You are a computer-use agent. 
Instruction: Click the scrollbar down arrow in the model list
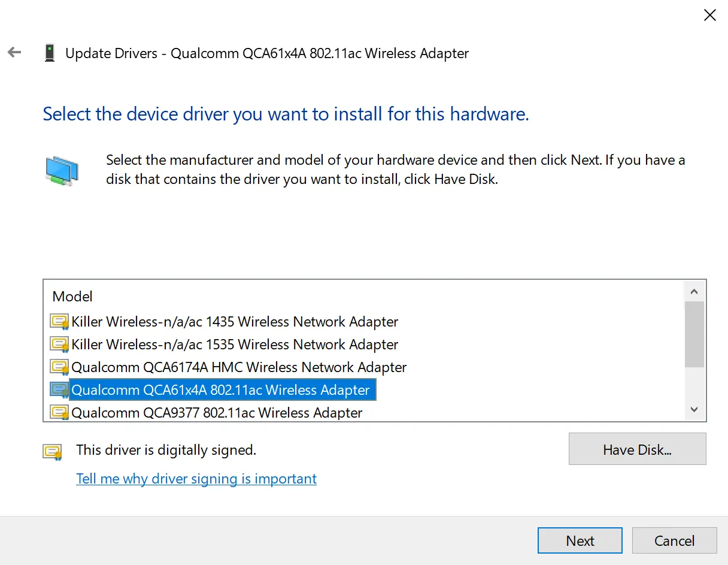tap(694, 409)
